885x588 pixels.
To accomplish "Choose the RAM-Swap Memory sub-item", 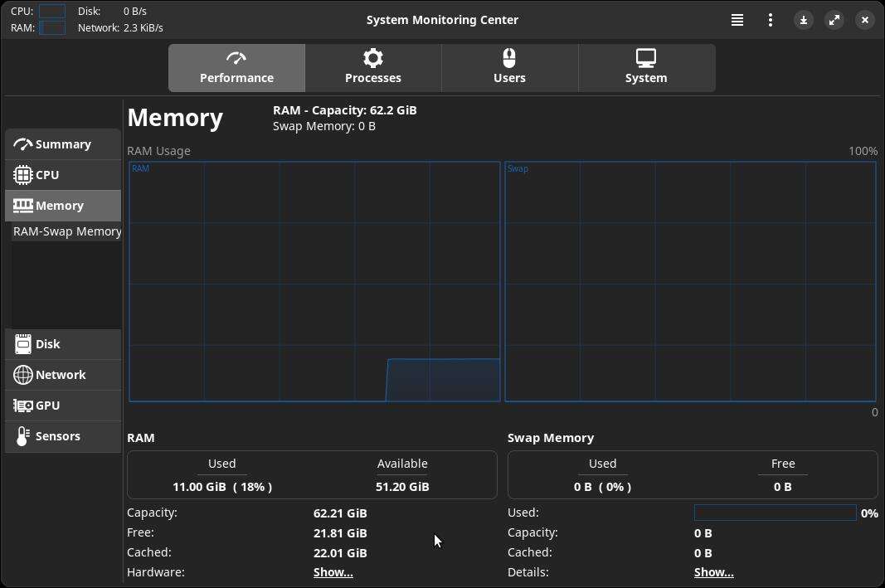I will pyautogui.click(x=66, y=231).
